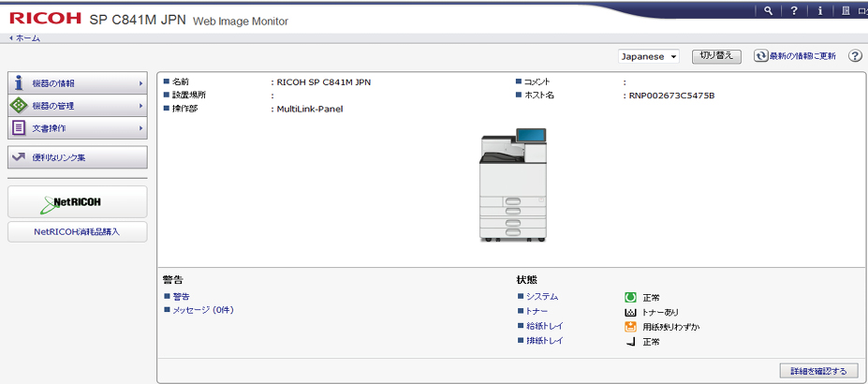Click the toner remaining status icon
Image resolution: width=868 pixels, height=384 pixels.
(631, 312)
